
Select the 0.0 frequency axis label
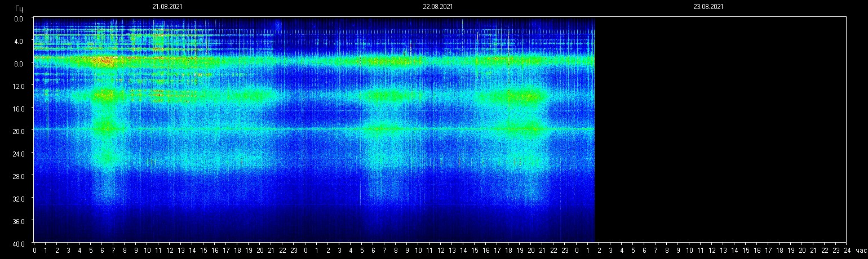click(19, 19)
